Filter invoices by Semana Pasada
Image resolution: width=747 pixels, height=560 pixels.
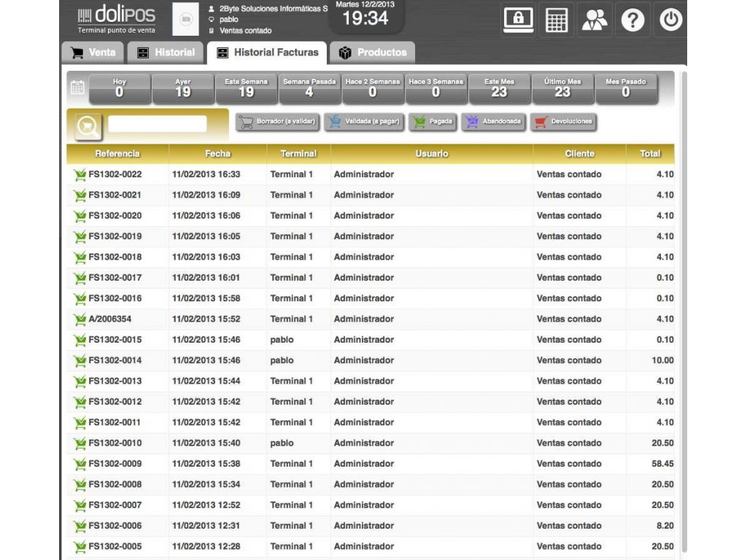pos(309,88)
